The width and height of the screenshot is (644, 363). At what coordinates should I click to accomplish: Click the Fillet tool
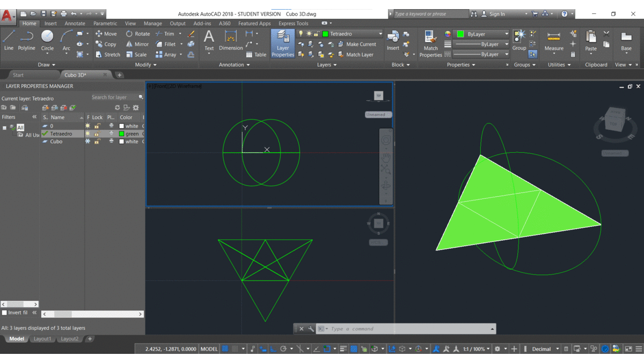165,44
